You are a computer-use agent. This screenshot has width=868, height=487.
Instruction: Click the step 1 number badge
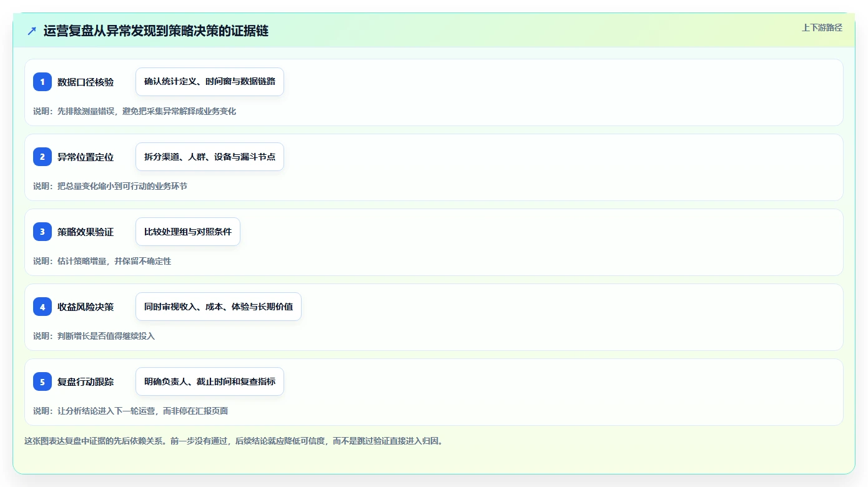pos(42,82)
